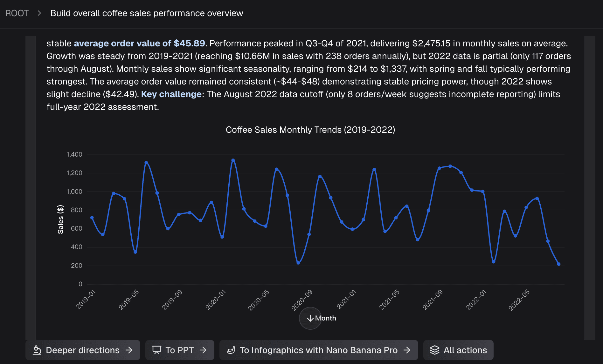The image size is (603, 364).
Task: Click the 2022-05 x-axis label
Action: click(519, 300)
